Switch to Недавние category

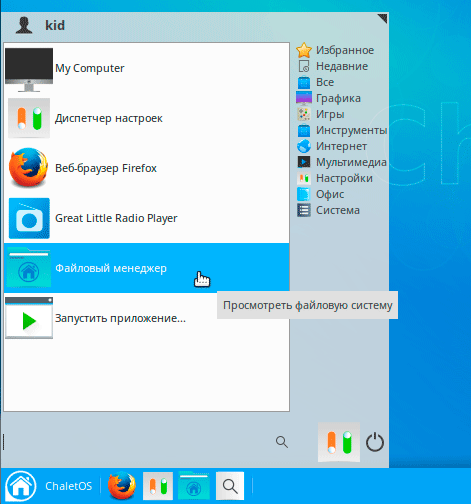pos(333,66)
